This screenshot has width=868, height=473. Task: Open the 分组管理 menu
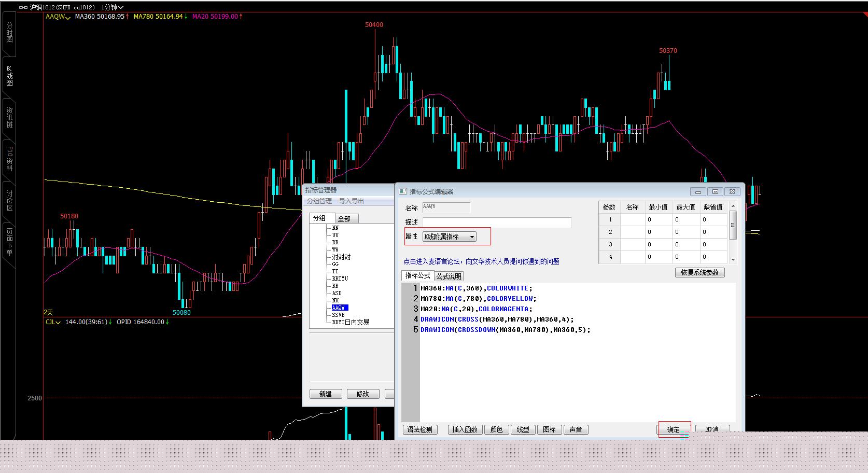pos(319,201)
